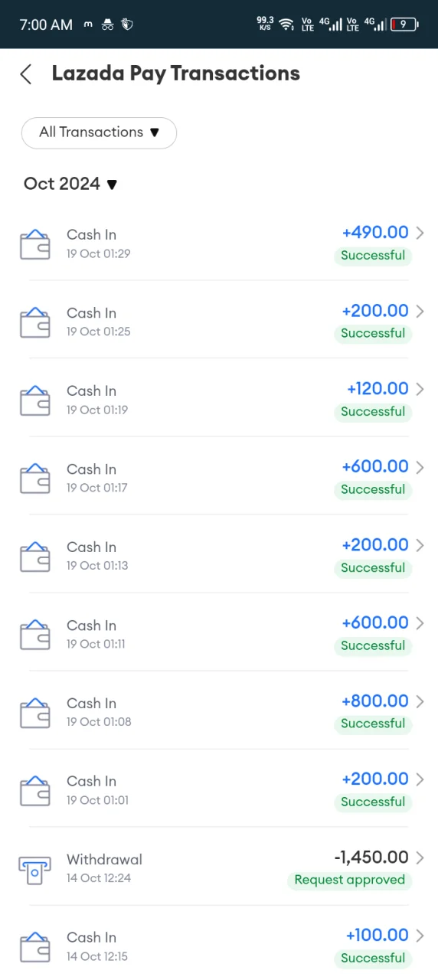Open the All Transactions filter dropdown
438x980 pixels.
99,132
